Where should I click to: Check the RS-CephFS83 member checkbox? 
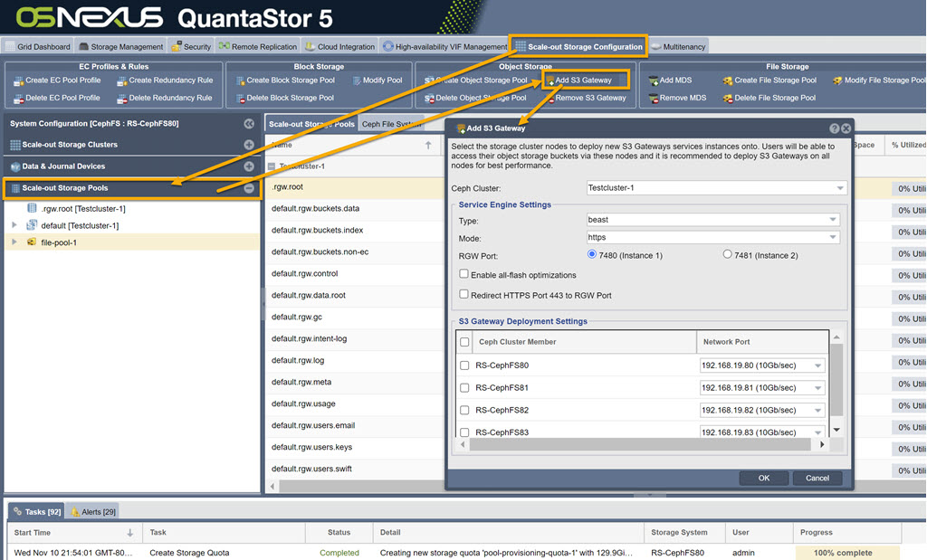pos(464,432)
